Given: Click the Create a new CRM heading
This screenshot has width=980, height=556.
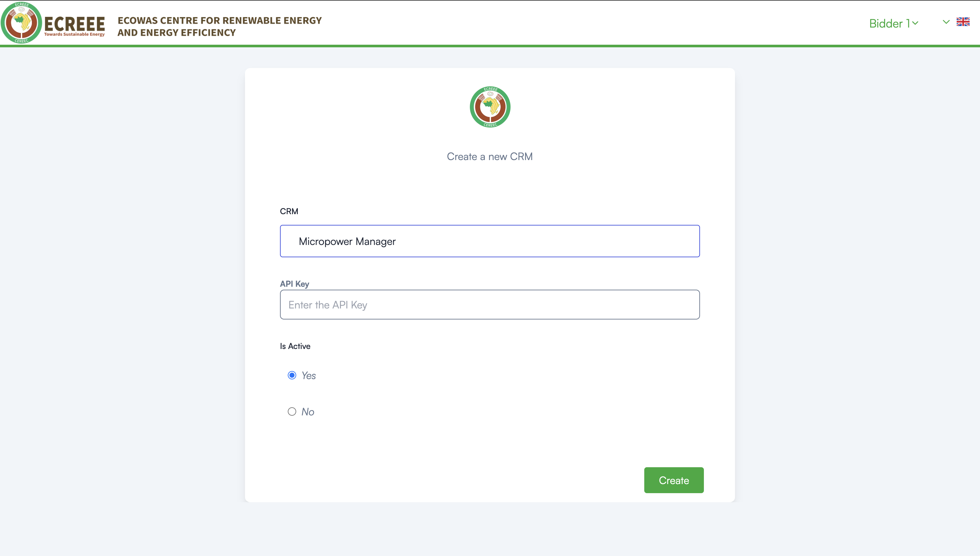Looking at the screenshot, I should 490,156.
